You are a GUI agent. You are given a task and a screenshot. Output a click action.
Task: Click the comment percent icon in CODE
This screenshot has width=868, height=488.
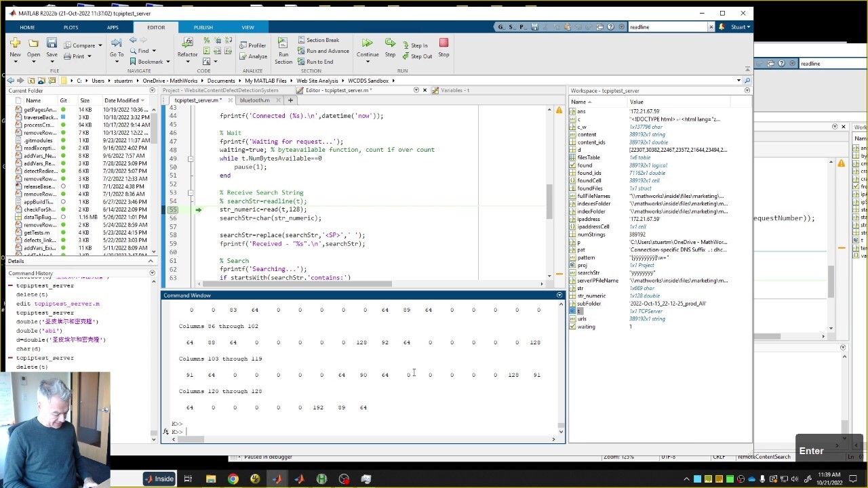(x=206, y=40)
